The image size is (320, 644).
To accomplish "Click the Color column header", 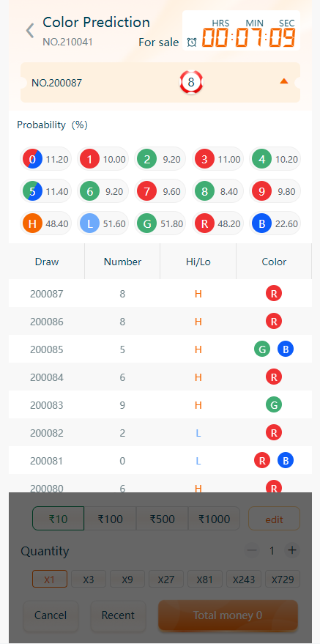I will [274, 262].
